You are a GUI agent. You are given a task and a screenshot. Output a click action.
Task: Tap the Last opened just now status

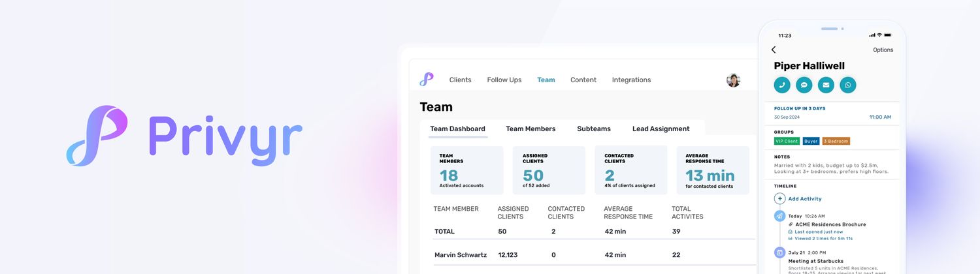819,232
